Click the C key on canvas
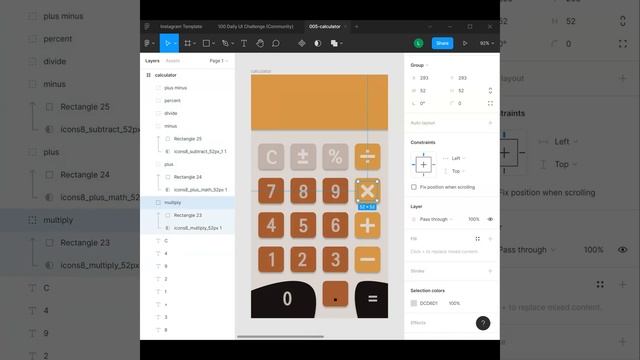Image resolution: width=640 pixels, height=360 pixels. coord(271,157)
